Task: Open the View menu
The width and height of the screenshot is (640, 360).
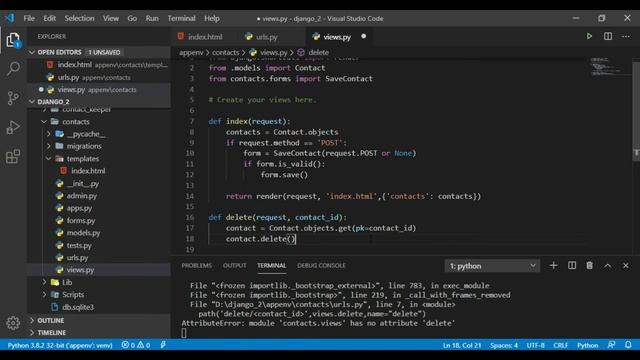Action: point(111,18)
